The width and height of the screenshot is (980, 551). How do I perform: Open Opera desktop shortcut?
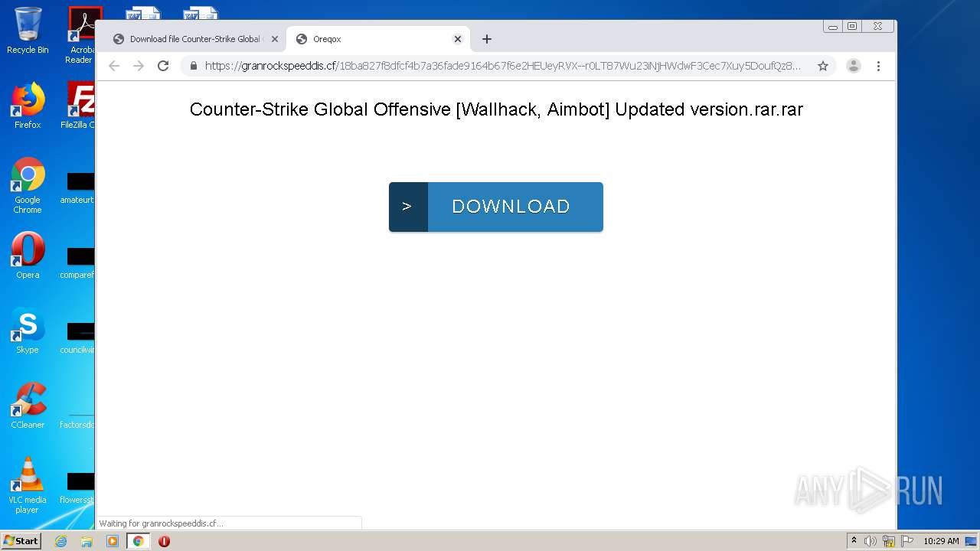pos(28,256)
